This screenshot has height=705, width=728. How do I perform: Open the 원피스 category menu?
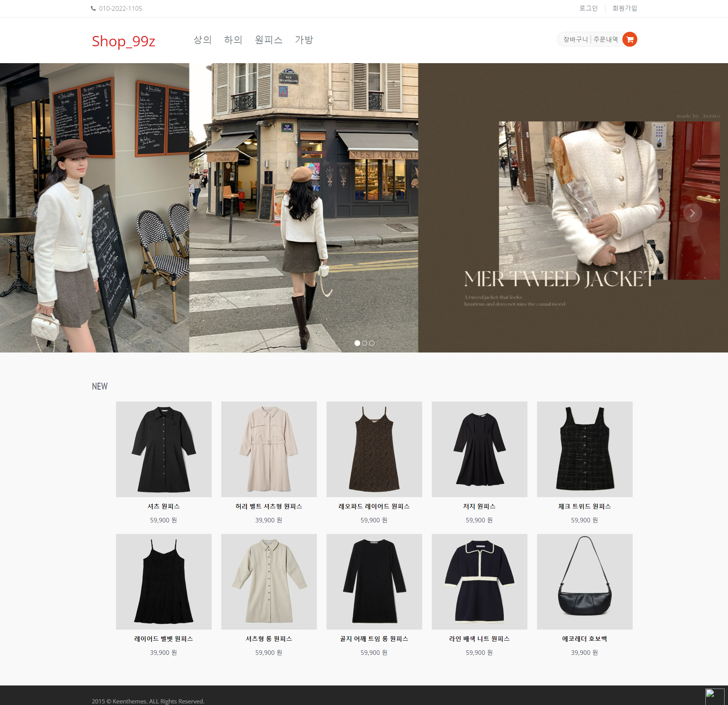tap(269, 40)
